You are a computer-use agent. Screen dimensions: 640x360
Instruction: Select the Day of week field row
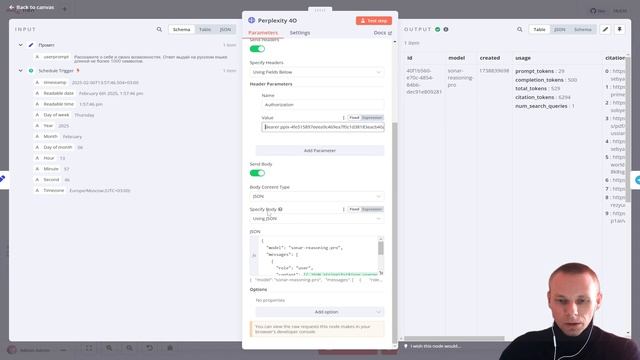tap(65, 115)
